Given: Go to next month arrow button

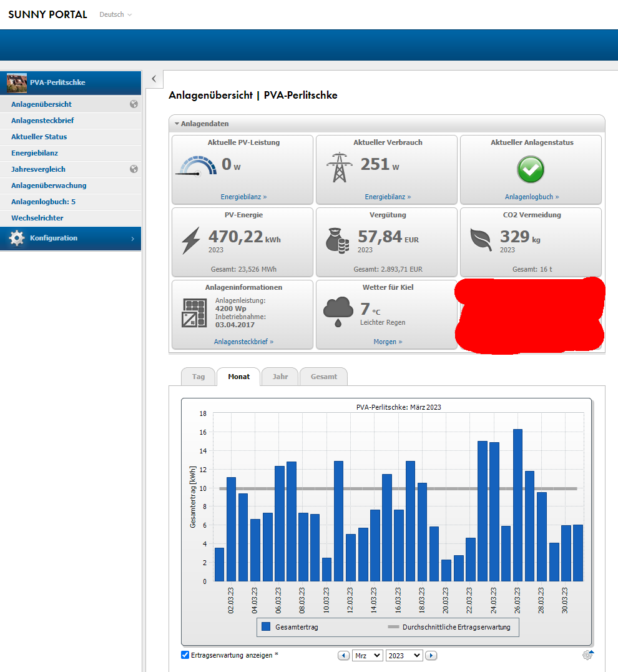Looking at the screenshot, I should coord(431,656).
